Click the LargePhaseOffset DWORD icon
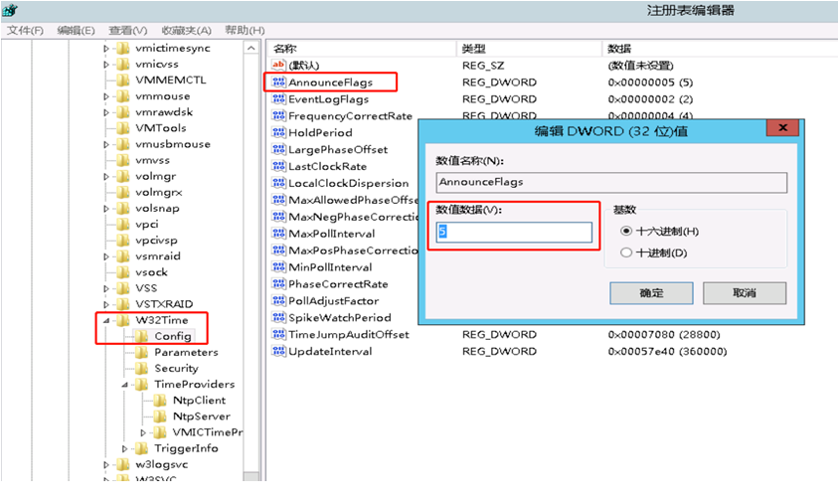 pyautogui.click(x=278, y=150)
